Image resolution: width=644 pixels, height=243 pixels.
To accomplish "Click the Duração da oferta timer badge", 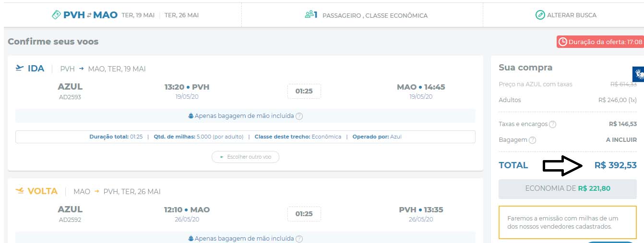I will [600, 42].
